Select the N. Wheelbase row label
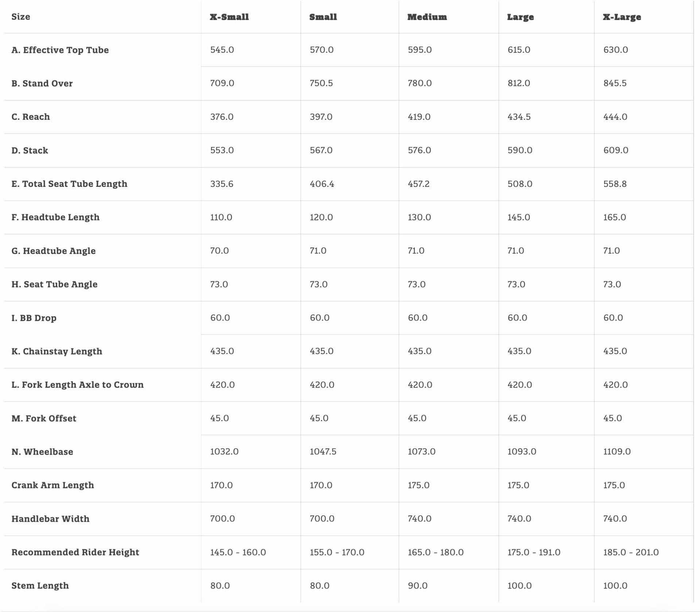This screenshot has height=612, width=700. click(42, 452)
